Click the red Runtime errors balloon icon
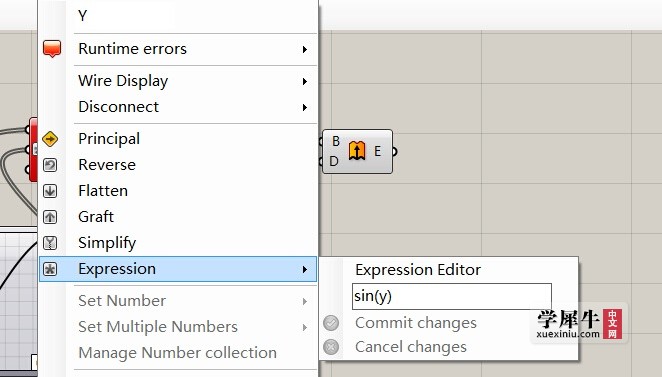Viewport: 662px width, 377px height. (x=52, y=49)
